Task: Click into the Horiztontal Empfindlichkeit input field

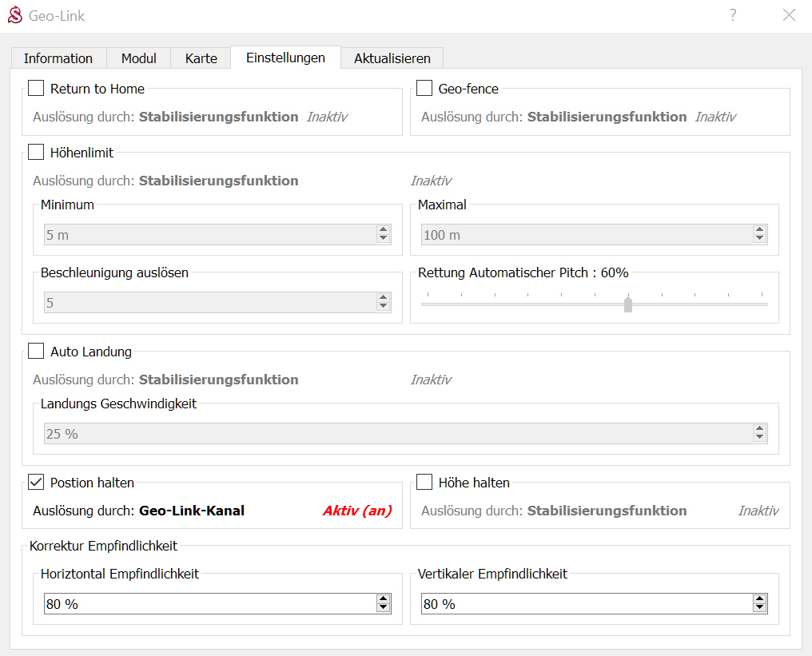Action: pos(208,604)
